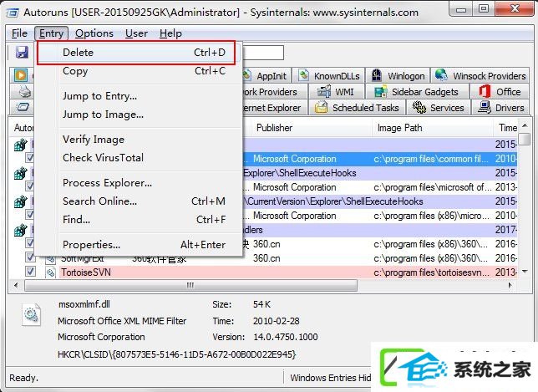Click the KnownDLLs tab icon
Screen dimensions: 538x392
[x=303, y=75]
